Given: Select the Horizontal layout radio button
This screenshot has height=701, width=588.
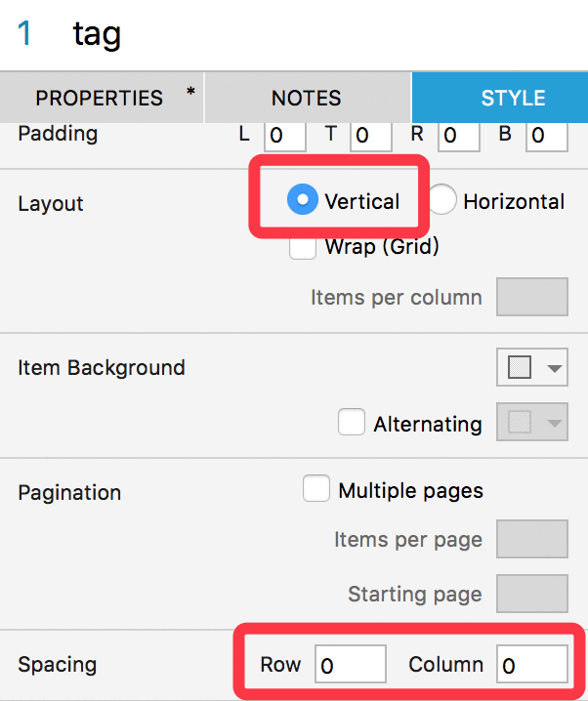Looking at the screenshot, I should [441, 199].
